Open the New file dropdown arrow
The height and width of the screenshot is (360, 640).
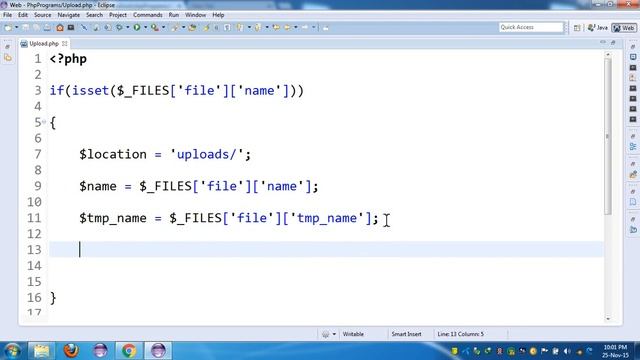pos(17,27)
